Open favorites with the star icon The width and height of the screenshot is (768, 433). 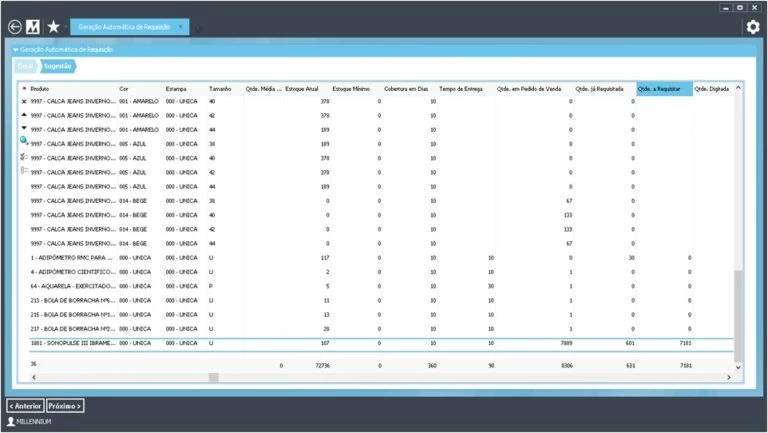tap(53, 27)
